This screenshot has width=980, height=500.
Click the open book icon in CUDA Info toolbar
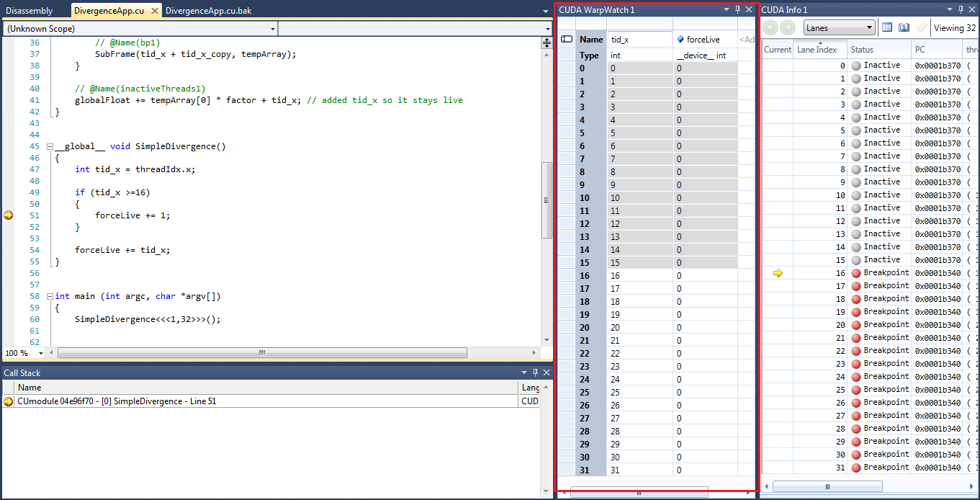[x=904, y=28]
